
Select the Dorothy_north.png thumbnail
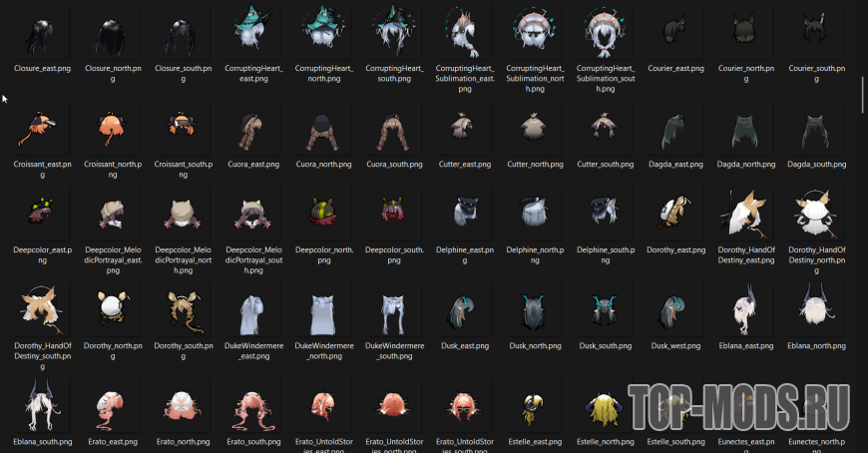[x=113, y=310]
